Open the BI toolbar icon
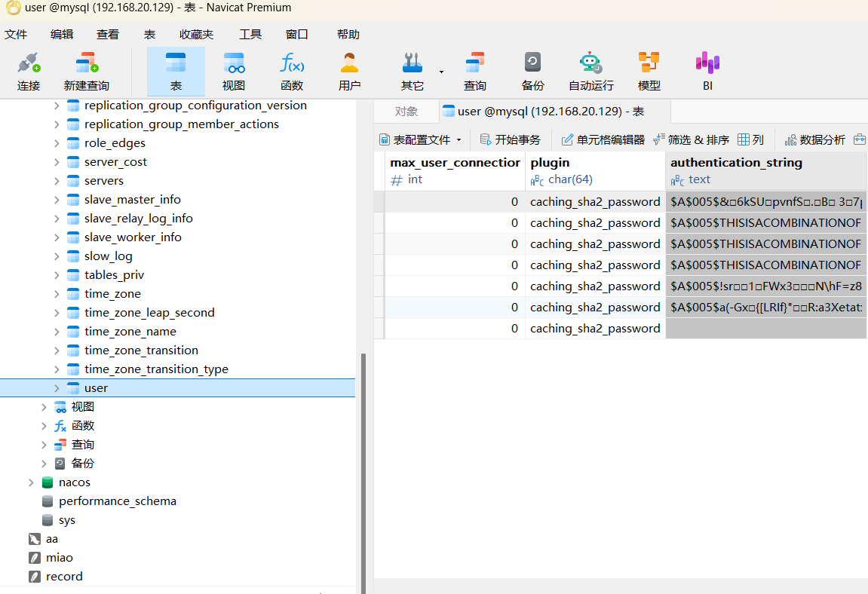 (x=707, y=72)
